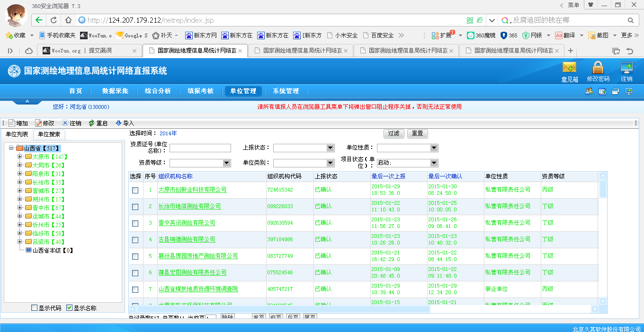Click the table vertical scrollbar down arrow

(x=603, y=301)
